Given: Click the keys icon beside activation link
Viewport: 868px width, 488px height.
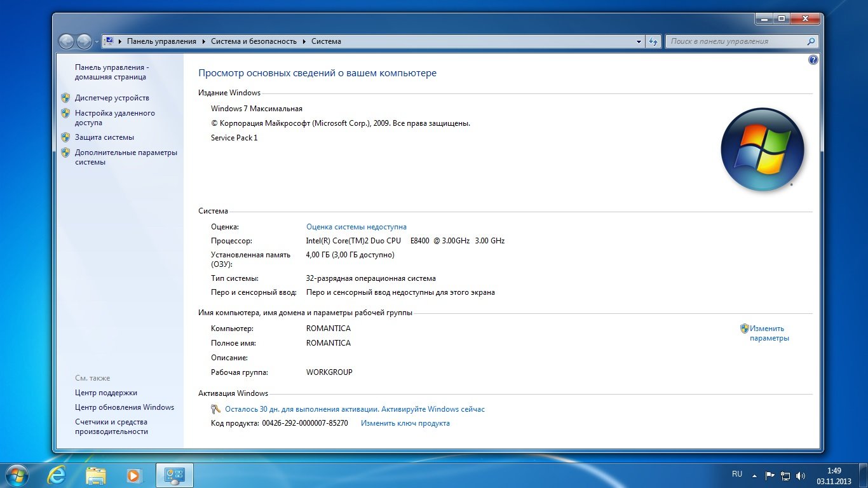Looking at the screenshot, I should click(216, 409).
